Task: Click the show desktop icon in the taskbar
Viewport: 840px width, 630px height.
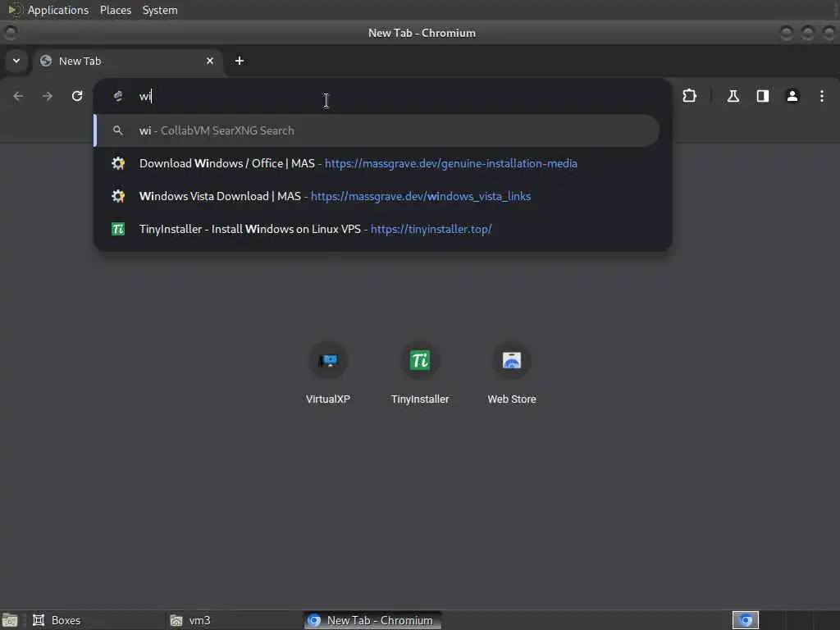Action: (x=10, y=620)
